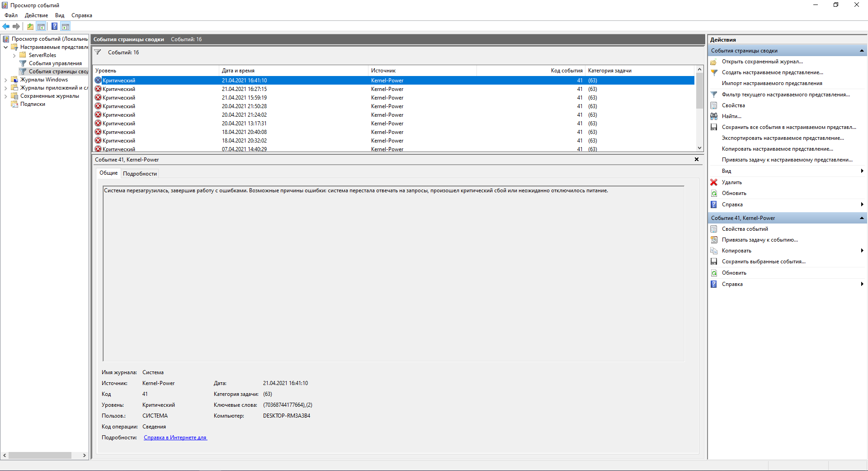Viewport: 868px width, 471px height.
Task: Sort by the Категория задачи column header
Action: click(x=640, y=71)
